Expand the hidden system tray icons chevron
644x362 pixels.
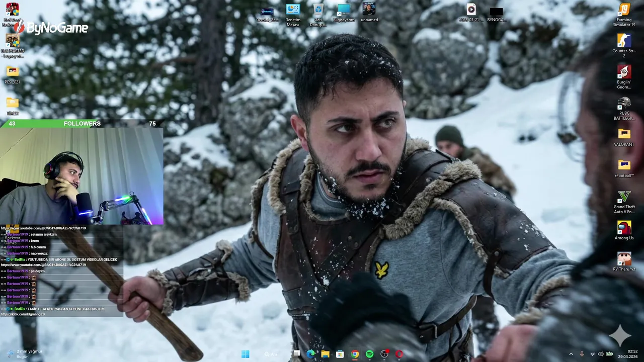(x=571, y=354)
